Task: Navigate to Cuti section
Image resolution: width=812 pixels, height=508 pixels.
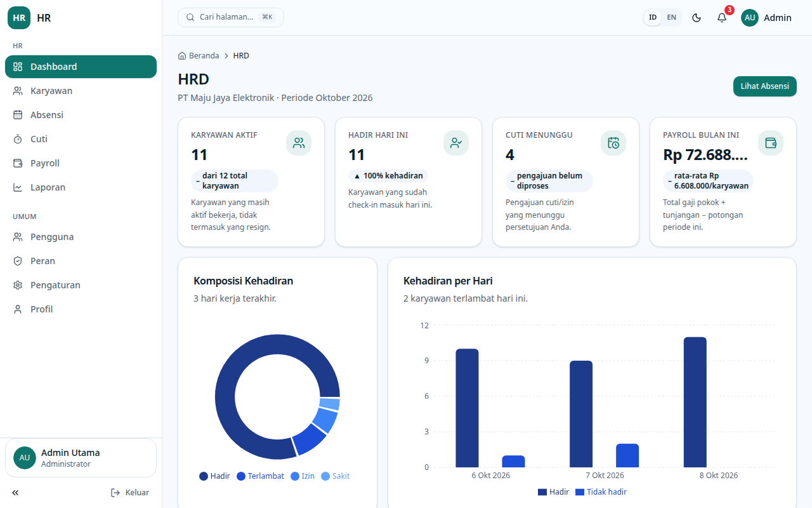Action: 81,139
